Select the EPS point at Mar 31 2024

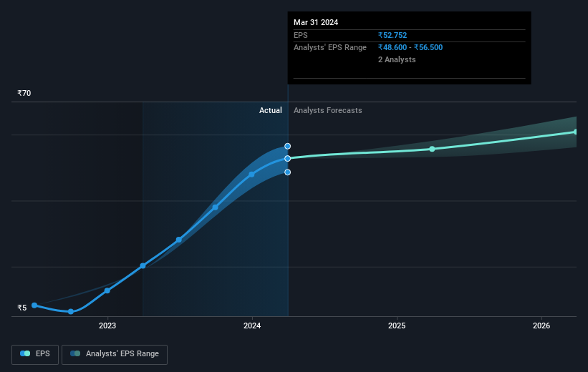287,159
